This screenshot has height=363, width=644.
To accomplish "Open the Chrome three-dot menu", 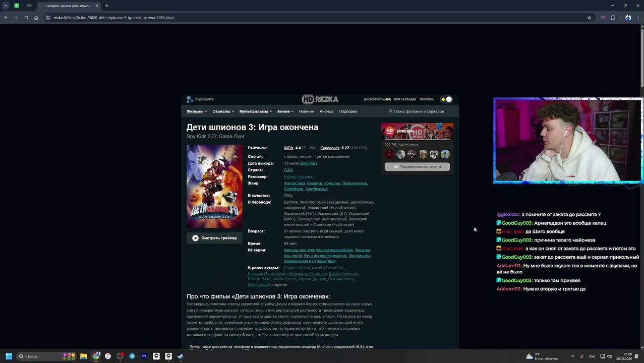I will pyautogui.click(x=638, y=18).
